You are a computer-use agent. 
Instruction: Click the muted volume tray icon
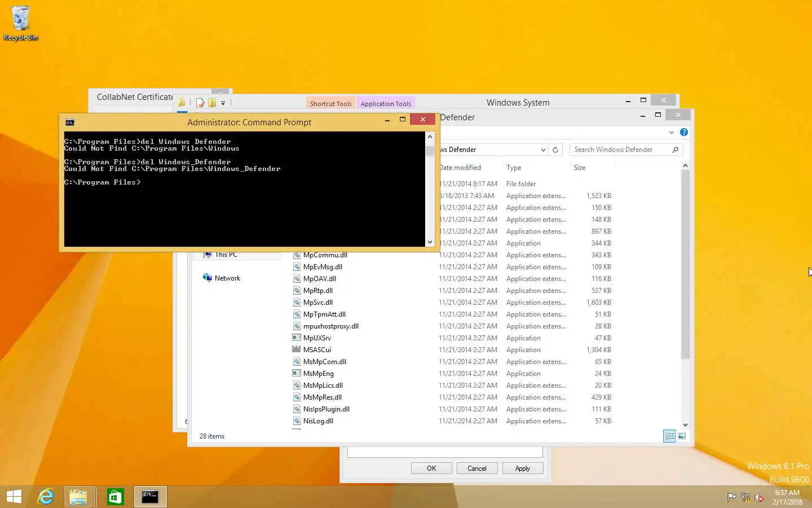tap(759, 497)
